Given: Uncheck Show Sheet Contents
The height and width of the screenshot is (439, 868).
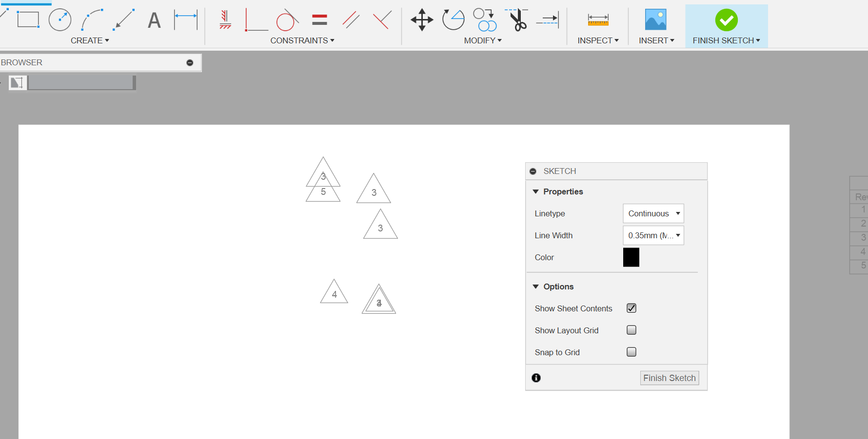Looking at the screenshot, I should point(631,308).
